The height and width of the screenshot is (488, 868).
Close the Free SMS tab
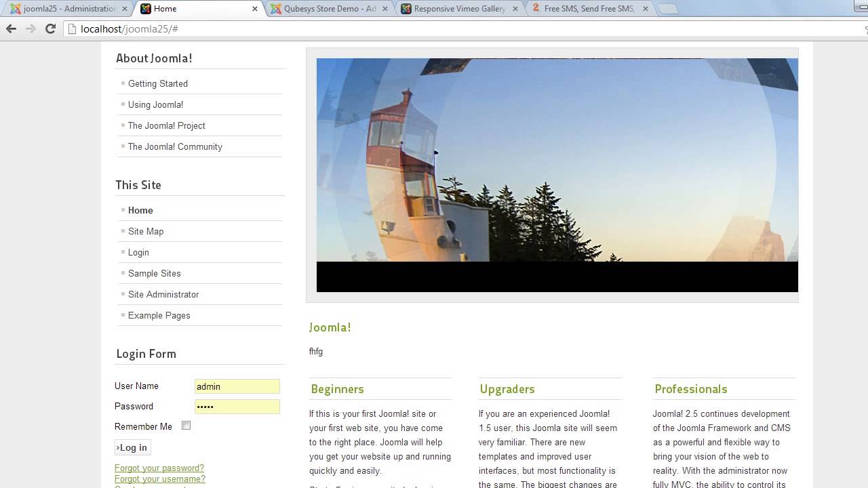coord(646,9)
